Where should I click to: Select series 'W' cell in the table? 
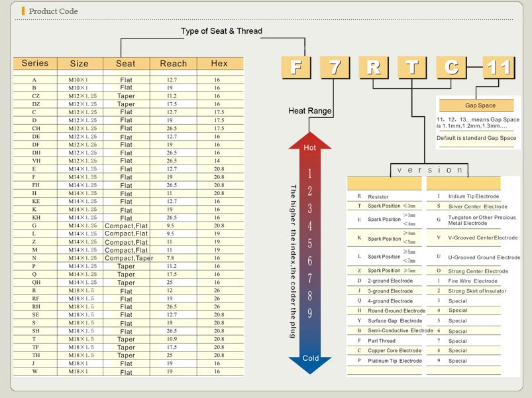pos(34,371)
